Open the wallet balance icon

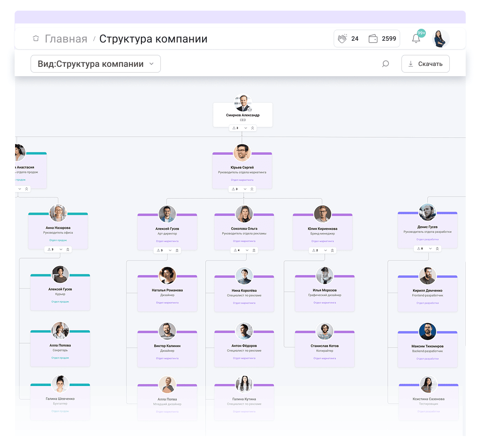[372, 39]
